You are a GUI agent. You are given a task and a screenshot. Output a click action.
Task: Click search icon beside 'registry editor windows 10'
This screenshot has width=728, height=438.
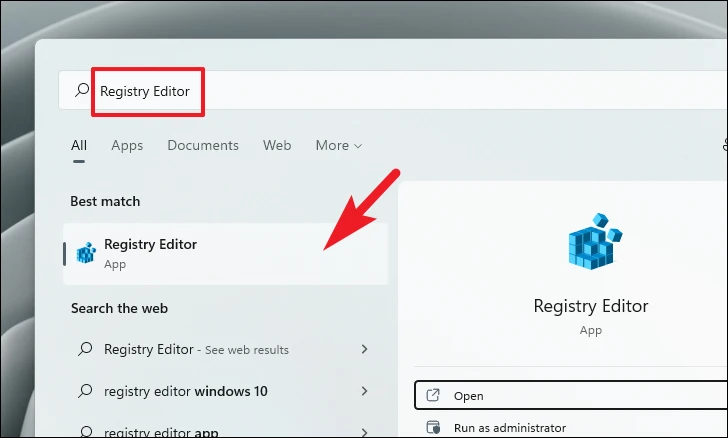(85, 391)
